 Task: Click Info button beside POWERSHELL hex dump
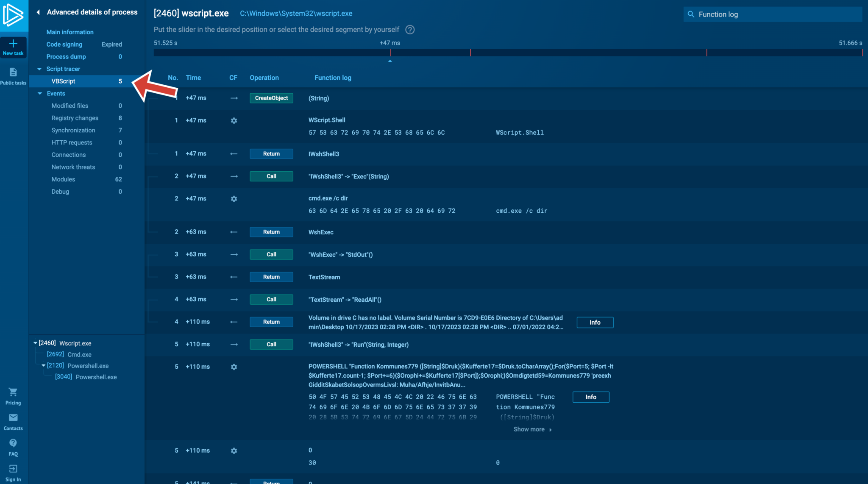[x=591, y=397]
